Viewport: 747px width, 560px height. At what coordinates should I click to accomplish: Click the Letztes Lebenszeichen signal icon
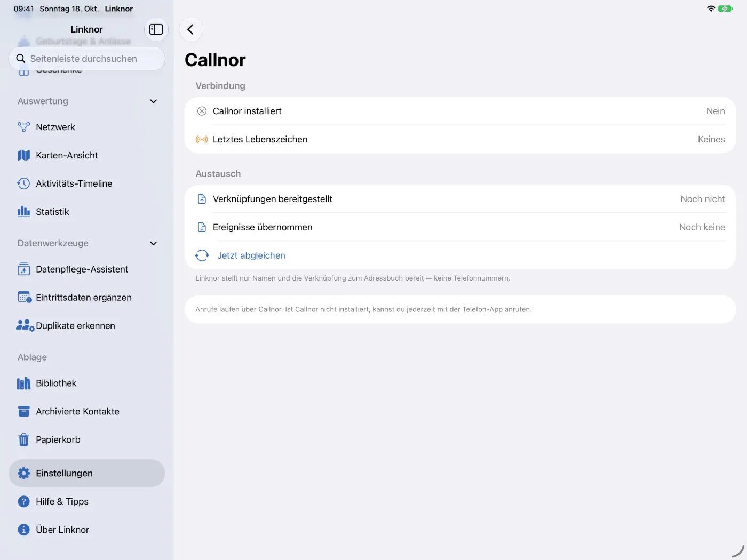coord(202,139)
